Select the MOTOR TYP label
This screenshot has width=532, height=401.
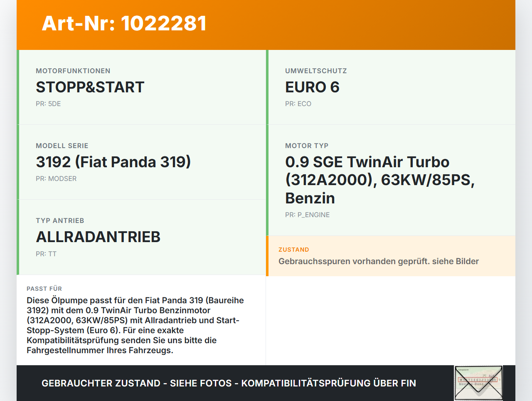coord(307,146)
